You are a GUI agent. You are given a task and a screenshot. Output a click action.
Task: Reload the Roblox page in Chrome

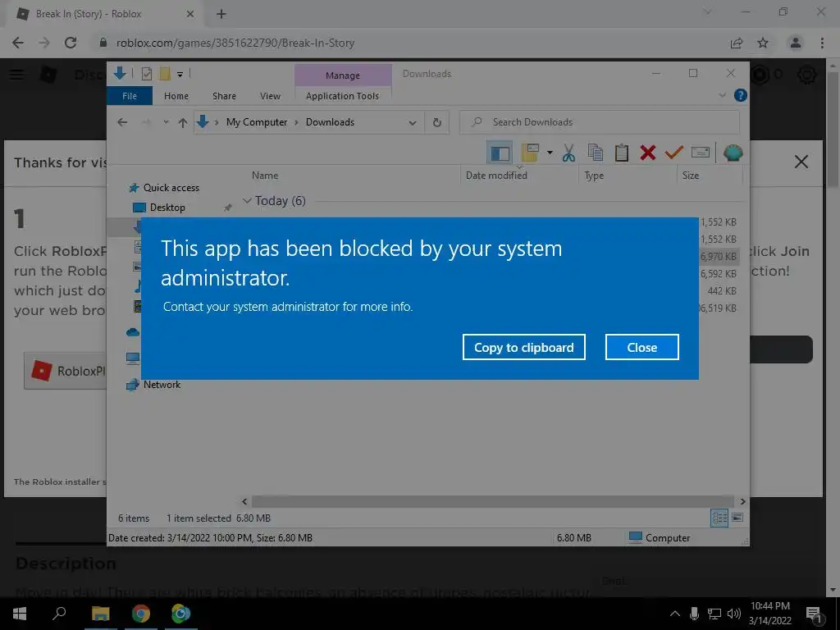click(x=71, y=43)
